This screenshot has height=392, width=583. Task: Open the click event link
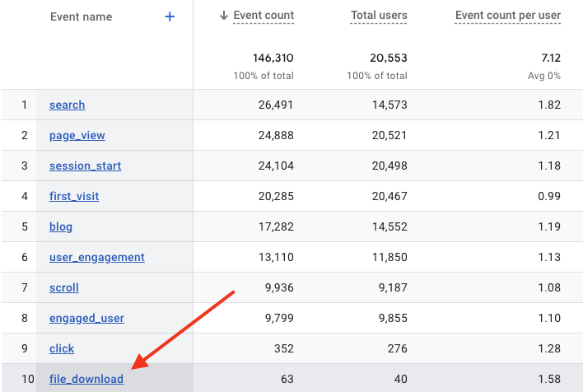coord(62,348)
